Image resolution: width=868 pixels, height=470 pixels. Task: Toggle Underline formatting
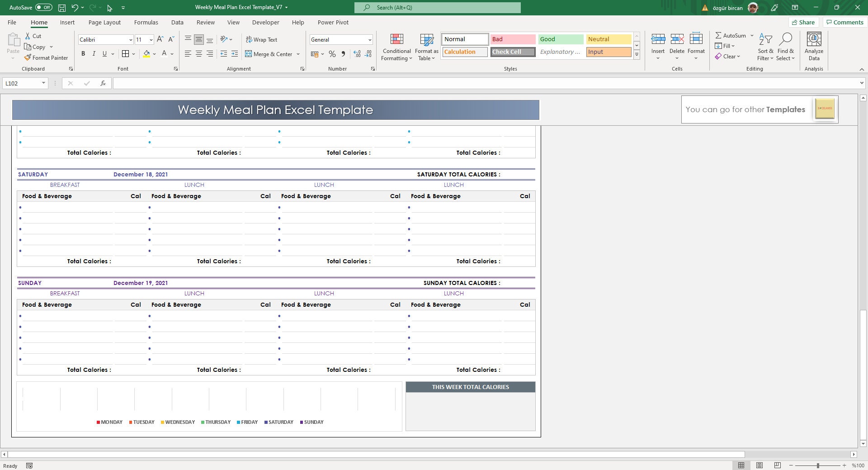(x=105, y=54)
